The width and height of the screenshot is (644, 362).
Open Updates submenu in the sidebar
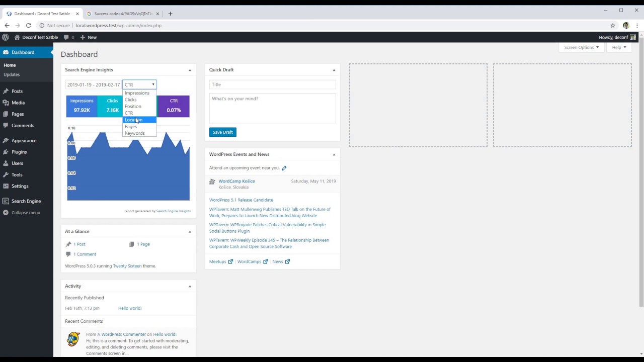(x=12, y=74)
